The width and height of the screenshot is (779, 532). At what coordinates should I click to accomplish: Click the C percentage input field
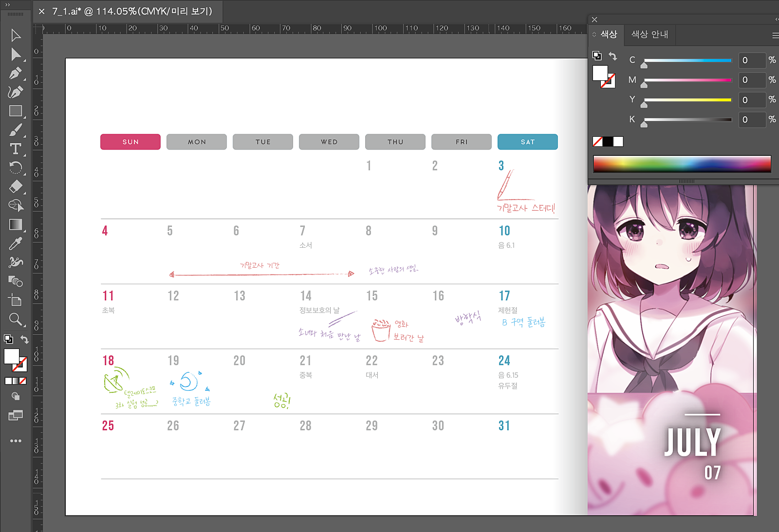pos(752,60)
